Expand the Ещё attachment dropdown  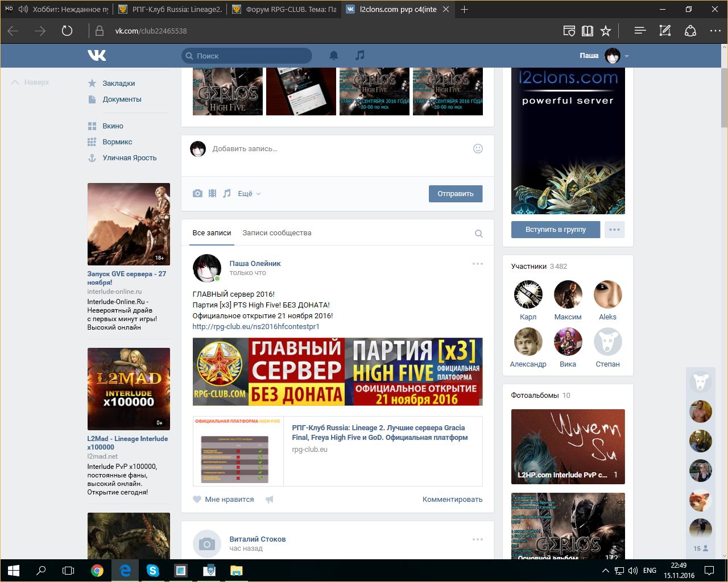(249, 194)
